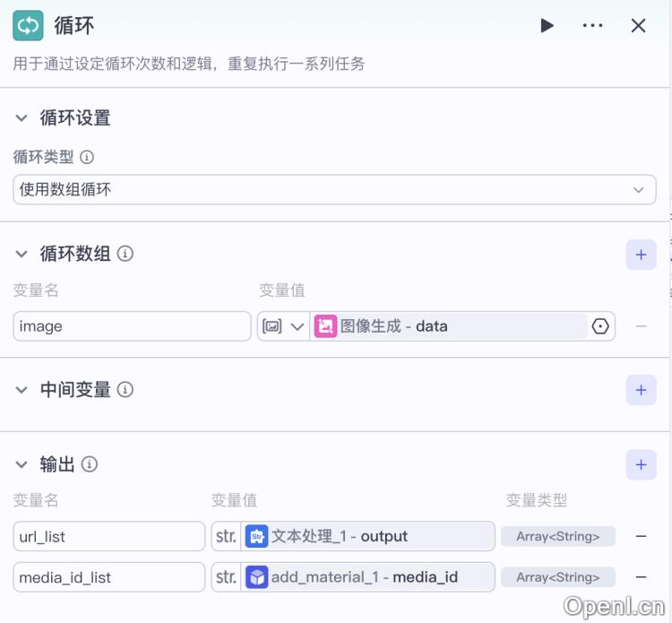Click the green loop node icon
The image size is (672, 623).
pos(28,26)
